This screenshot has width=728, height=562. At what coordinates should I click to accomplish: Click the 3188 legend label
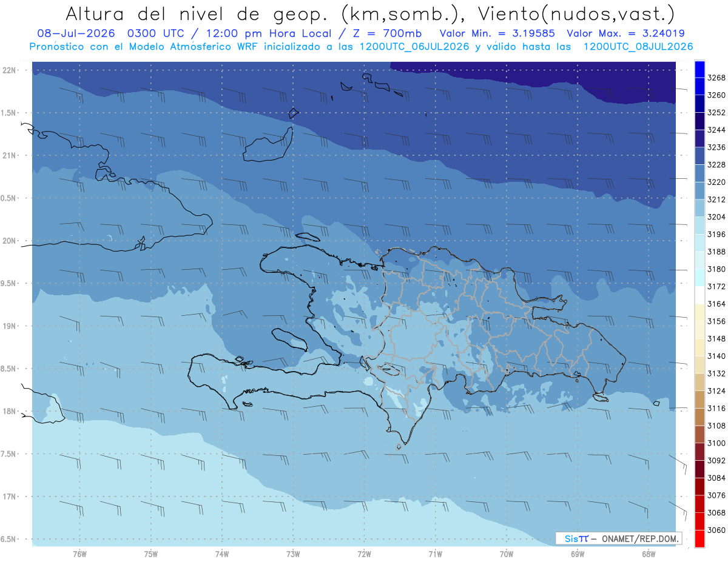(716, 252)
